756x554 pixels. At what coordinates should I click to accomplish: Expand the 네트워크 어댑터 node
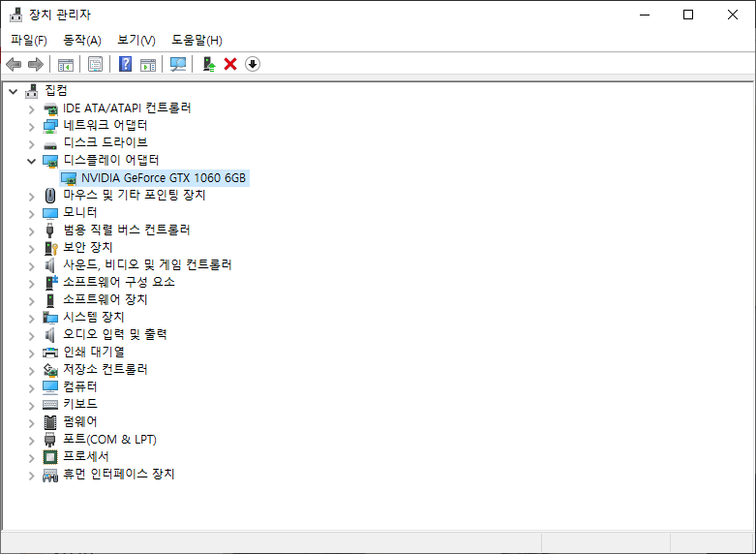pos(31,127)
